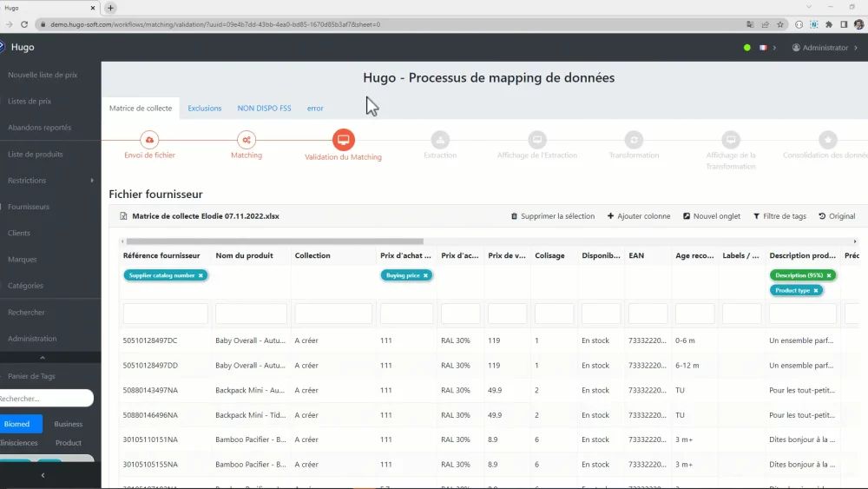Viewport: 868px width, 489px height.
Task: Remove the Supplier catalog number tag
Action: click(x=201, y=275)
